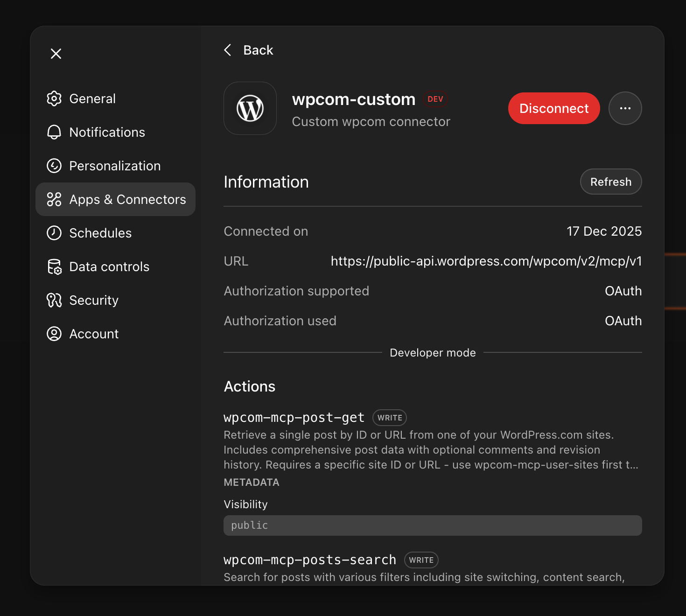Image resolution: width=686 pixels, height=616 pixels.
Task: Click the Back navigation link
Action: click(248, 50)
